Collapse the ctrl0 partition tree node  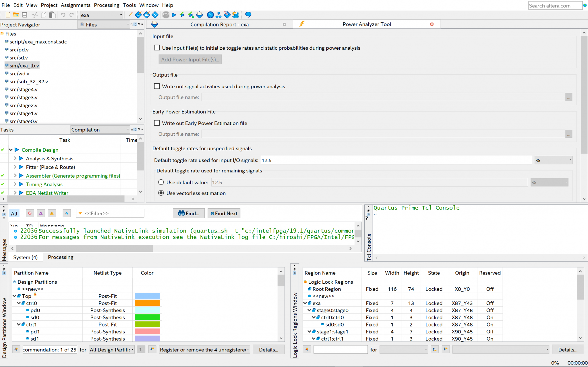(x=19, y=303)
